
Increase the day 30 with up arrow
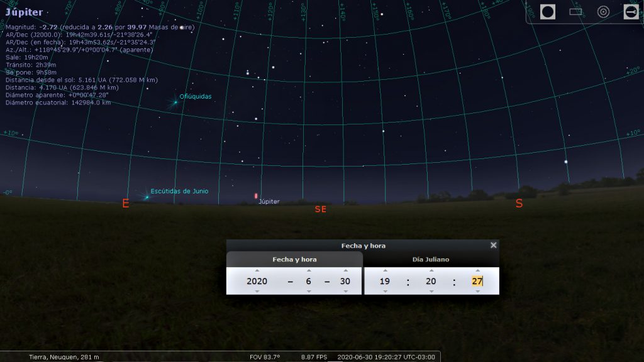click(x=346, y=270)
